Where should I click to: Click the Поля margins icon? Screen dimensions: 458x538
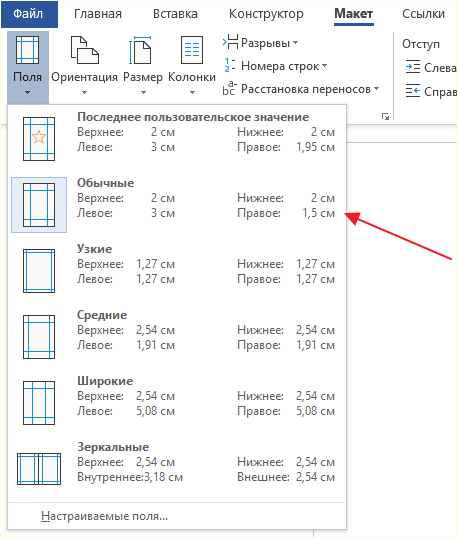27,50
